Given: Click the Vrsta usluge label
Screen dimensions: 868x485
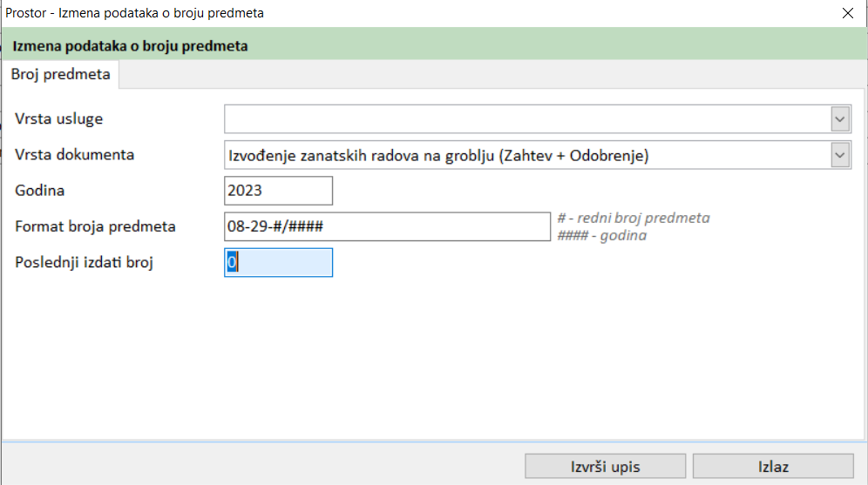Looking at the screenshot, I should (x=64, y=118).
